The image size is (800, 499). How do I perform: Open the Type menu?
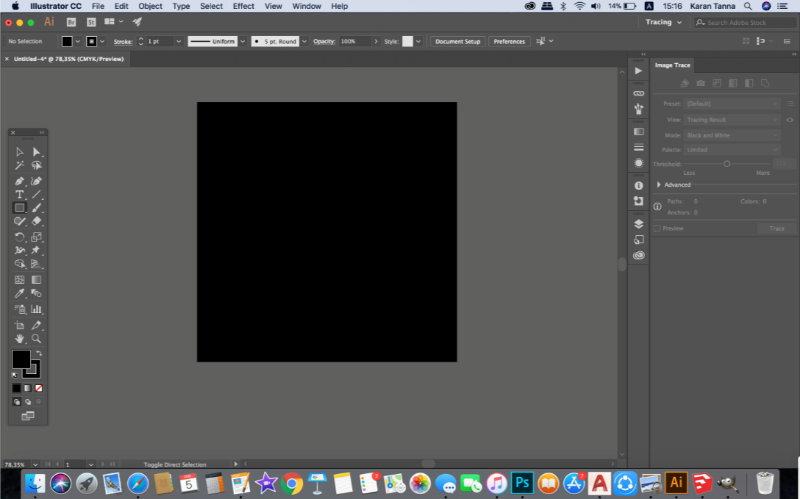click(x=181, y=6)
